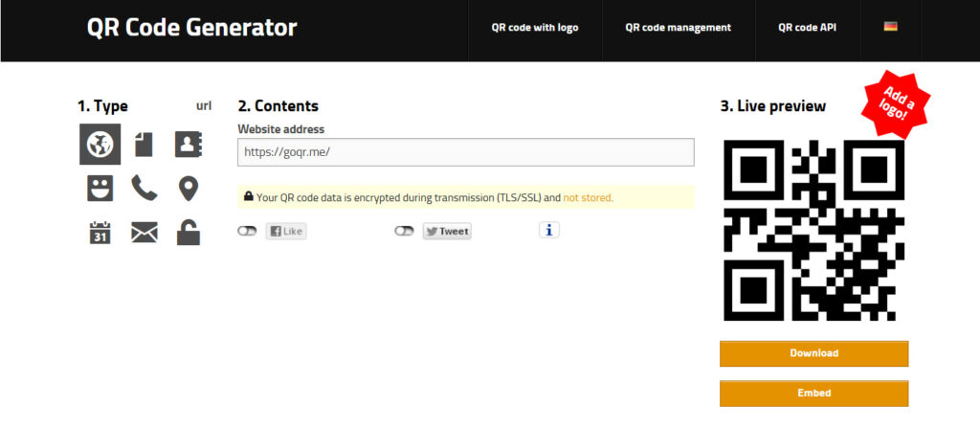Click the Embed button

coord(813,394)
